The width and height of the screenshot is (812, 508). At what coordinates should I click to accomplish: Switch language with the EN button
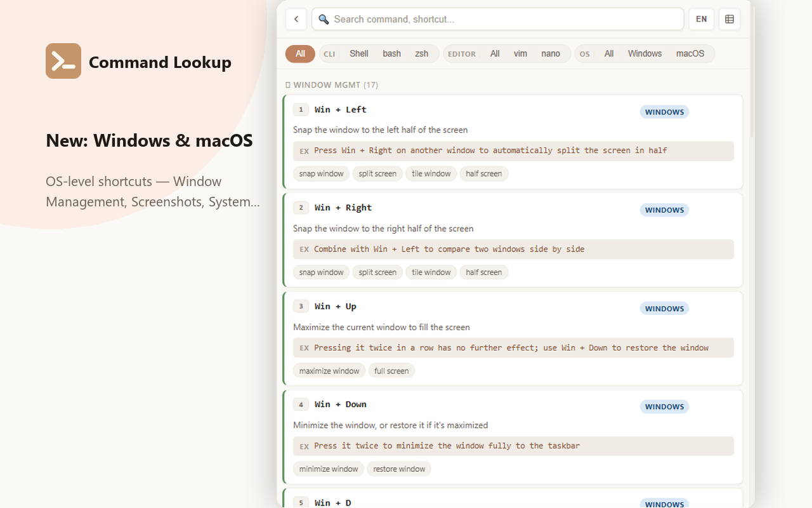(x=702, y=19)
